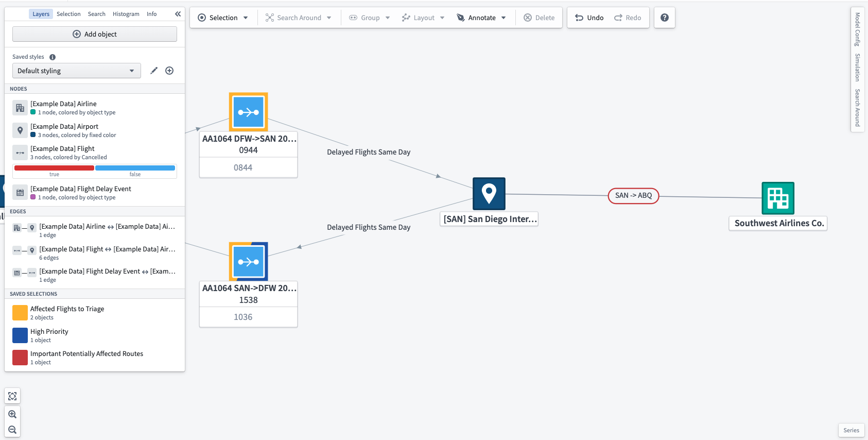The width and height of the screenshot is (868, 440).
Task: Add new saved style plus icon
Action: tap(169, 71)
